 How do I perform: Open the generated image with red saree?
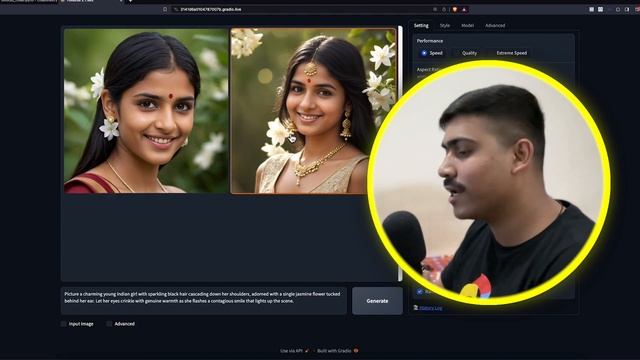[146, 111]
